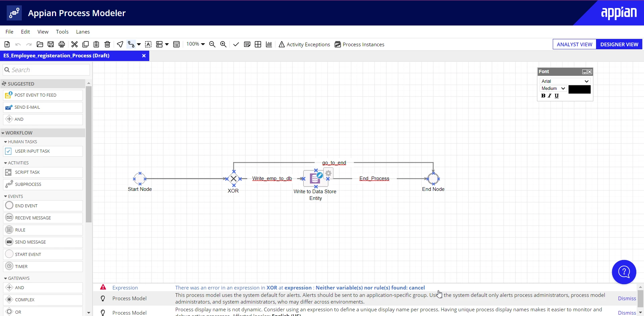Delete selection with the trash can icon

tap(107, 44)
